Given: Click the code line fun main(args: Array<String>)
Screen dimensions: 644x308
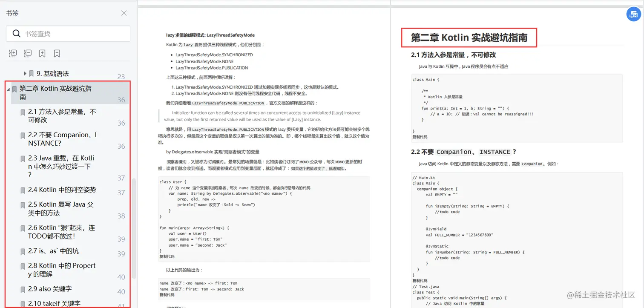Looking at the screenshot, I should (x=194, y=228).
